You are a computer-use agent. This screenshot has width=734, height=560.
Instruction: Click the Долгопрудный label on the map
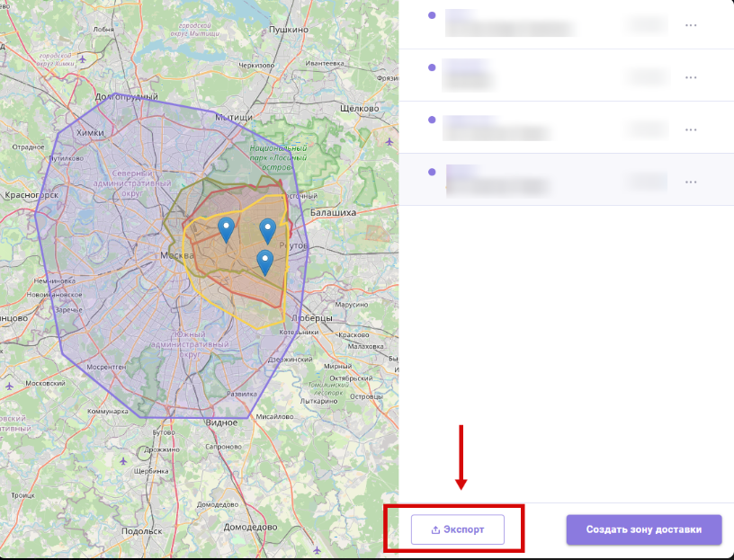[127, 97]
